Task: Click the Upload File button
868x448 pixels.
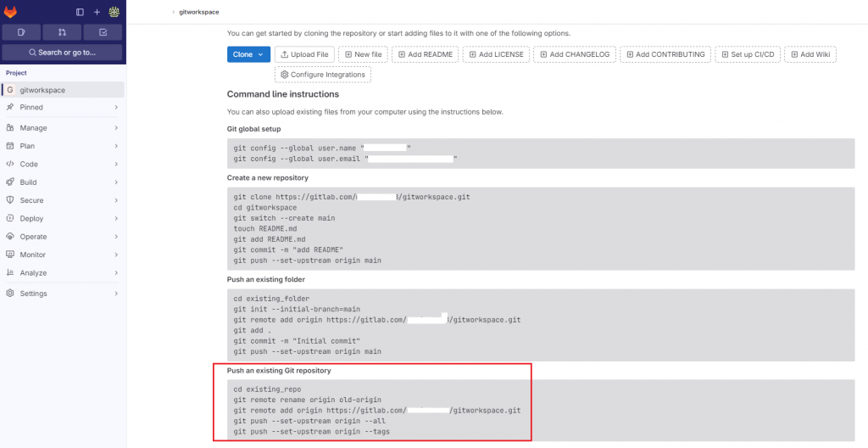Action: [x=304, y=54]
